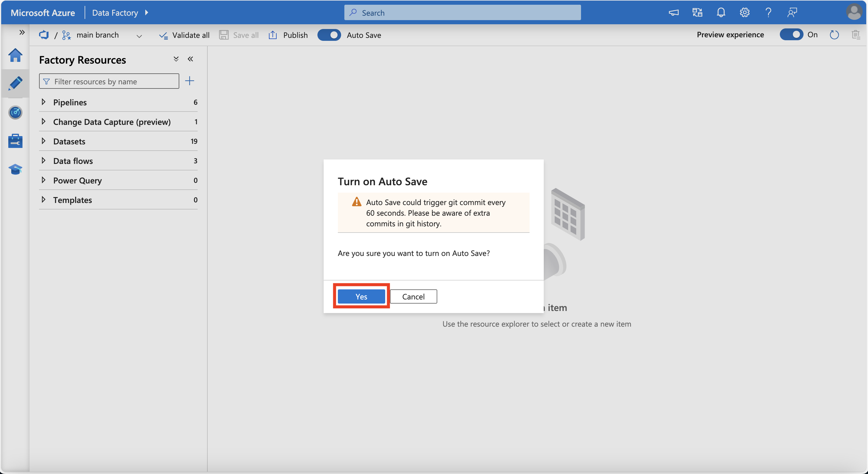868x474 pixels.
Task: Click the Search bar at top
Action: tap(463, 12)
